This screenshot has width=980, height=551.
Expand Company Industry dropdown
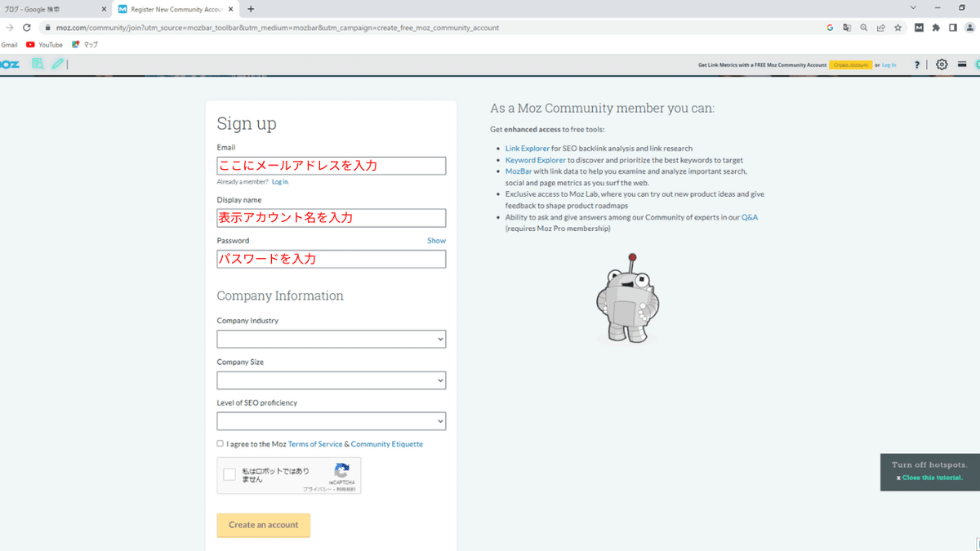pyautogui.click(x=332, y=339)
